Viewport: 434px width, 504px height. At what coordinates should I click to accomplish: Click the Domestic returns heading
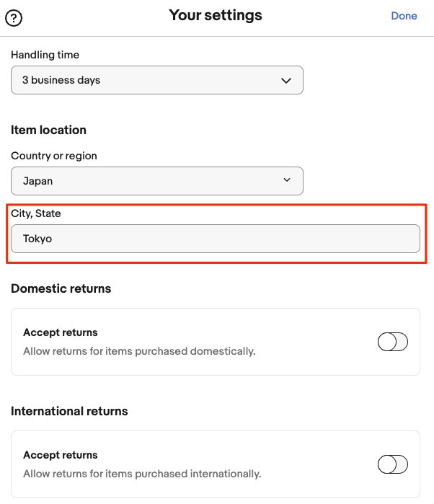[61, 288]
